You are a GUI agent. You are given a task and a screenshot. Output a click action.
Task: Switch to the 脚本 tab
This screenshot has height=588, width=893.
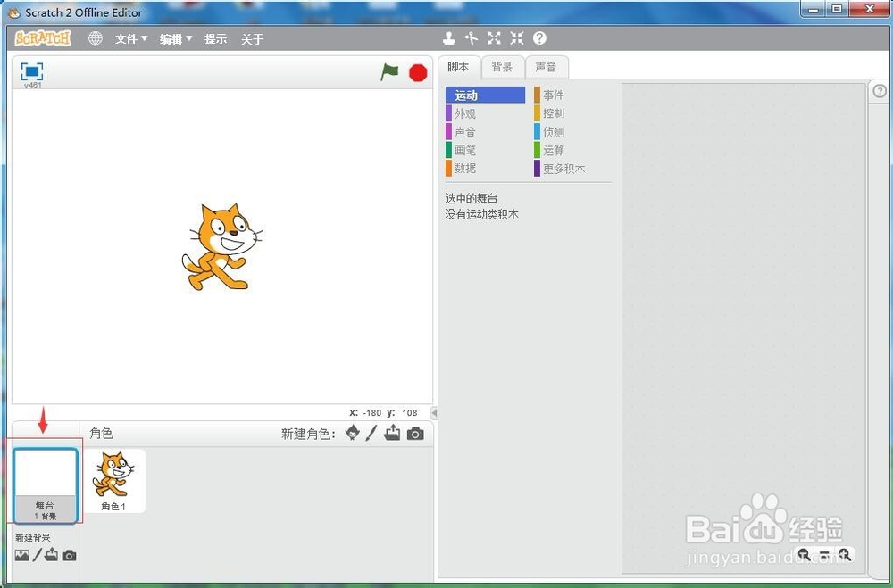458,67
